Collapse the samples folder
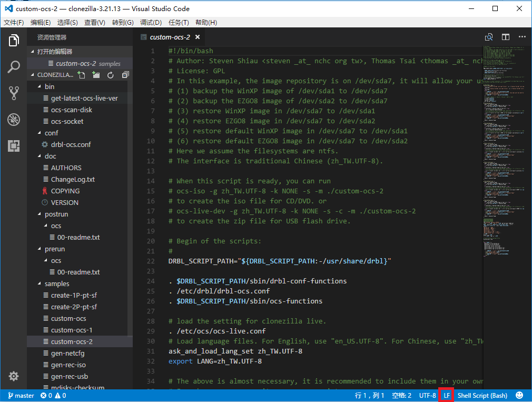Image resolution: width=532 pixels, height=402 pixels. 57,283
